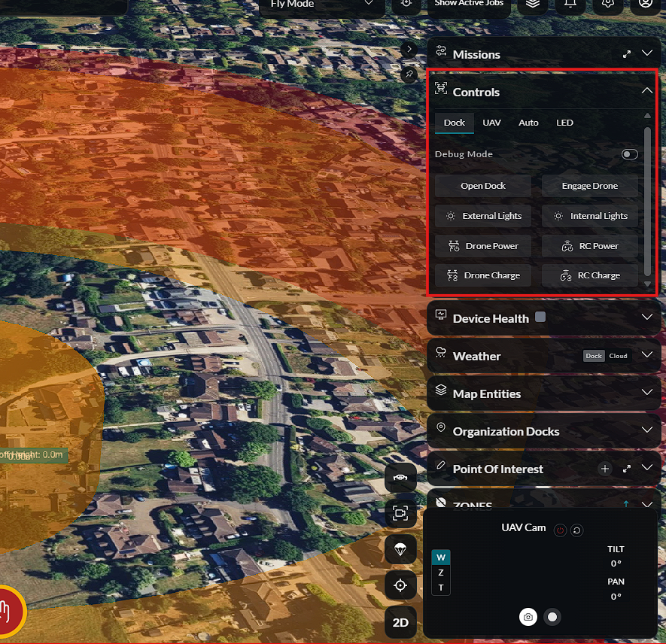
Task: Click the Open Dock button
Action: 483,186
